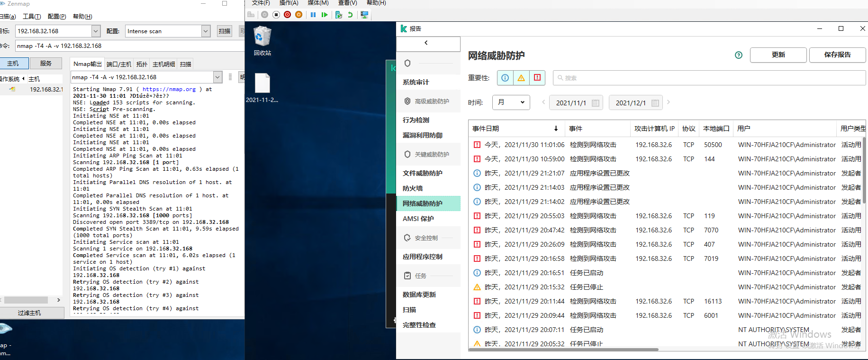This screenshot has width=868, height=360.
Task: Open Zenmap 工具(T) menu
Action: click(x=32, y=17)
